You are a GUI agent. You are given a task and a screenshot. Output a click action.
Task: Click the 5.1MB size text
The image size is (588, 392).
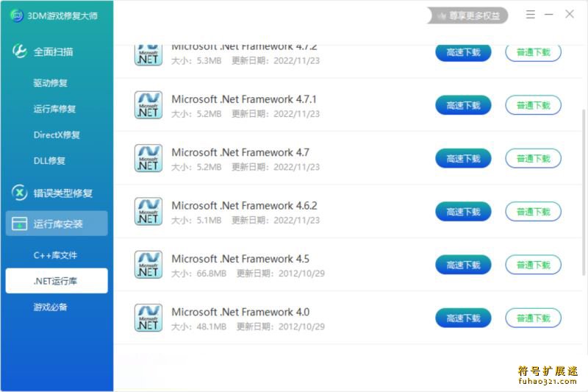click(209, 220)
